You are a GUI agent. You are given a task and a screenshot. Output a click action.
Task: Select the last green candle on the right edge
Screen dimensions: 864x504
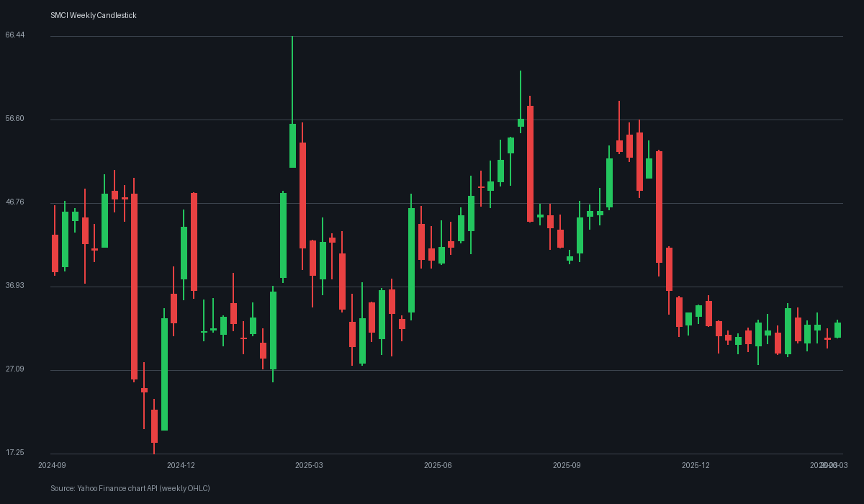point(837,330)
